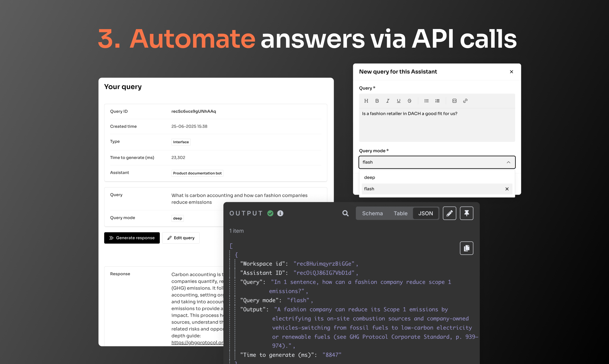Toggle underline formatting in query editor
The image size is (609, 364).
(398, 101)
